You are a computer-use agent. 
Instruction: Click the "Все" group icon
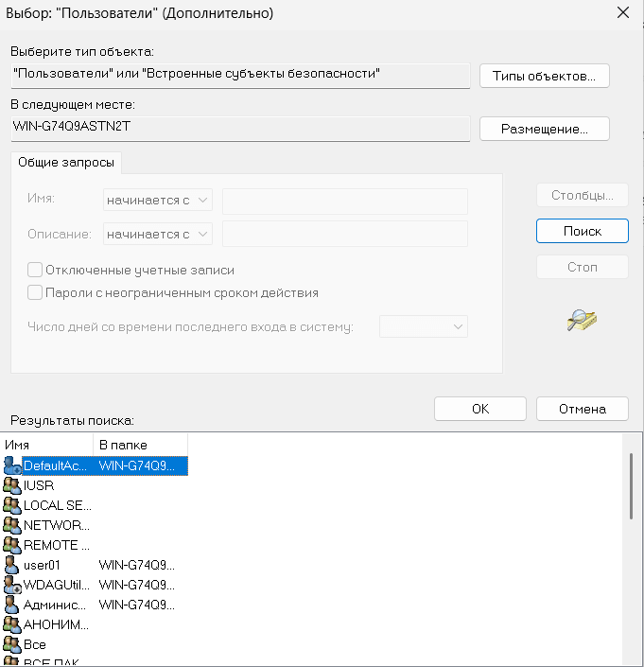12,644
